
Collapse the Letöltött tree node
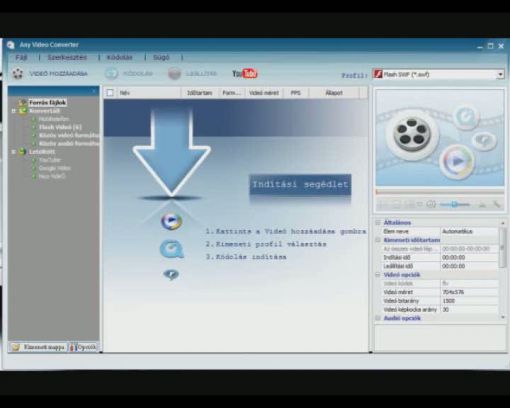pyautogui.click(x=14, y=152)
